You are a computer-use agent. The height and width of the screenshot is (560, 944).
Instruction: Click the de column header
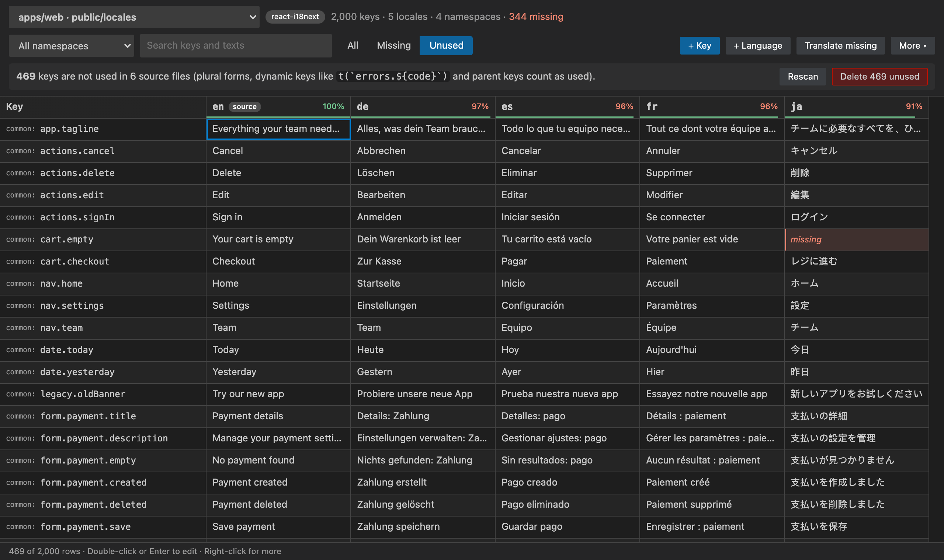coord(423,107)
